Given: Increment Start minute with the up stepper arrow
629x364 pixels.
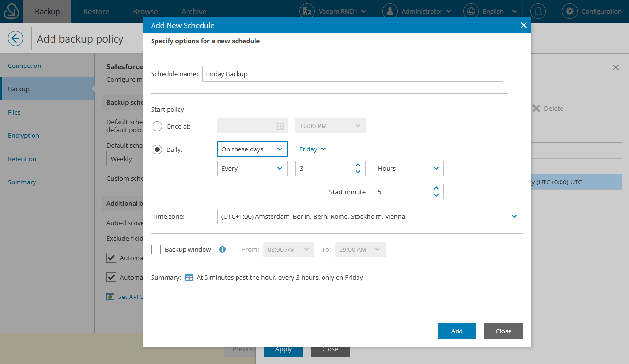Looking at the screenshot, I should click(x=436, y=188).
